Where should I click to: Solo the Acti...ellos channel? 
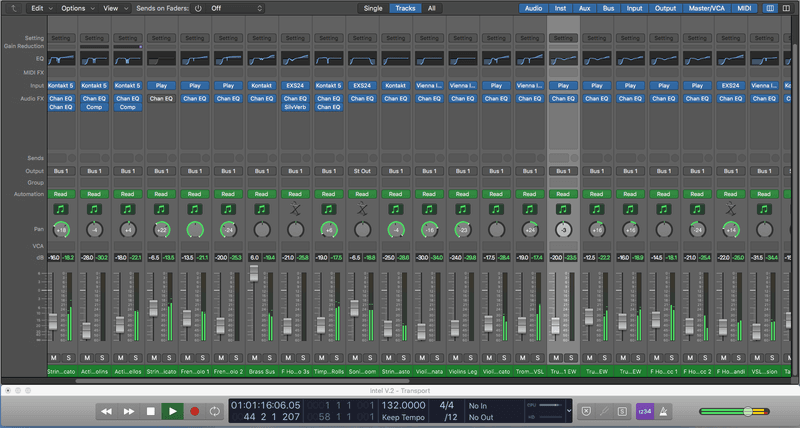[135, 358]
